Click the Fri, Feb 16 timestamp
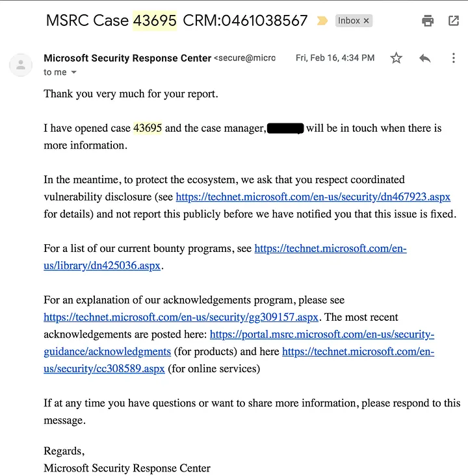Image resolution: width=468 pixels, height=476 pixels. [335, 58]
